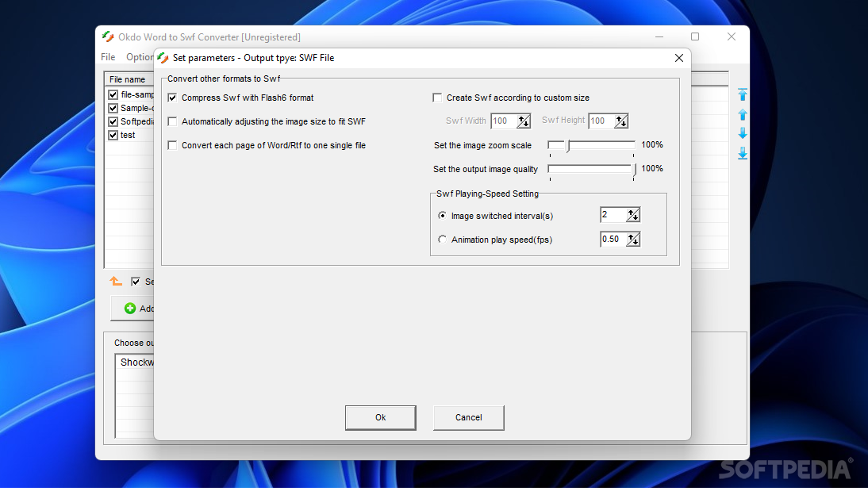The height and width of the screenshot is (491, 868).
Task: Toggle Compress Swf with Flash6 format
Action: pyautogui.click(x=173, y=98)
